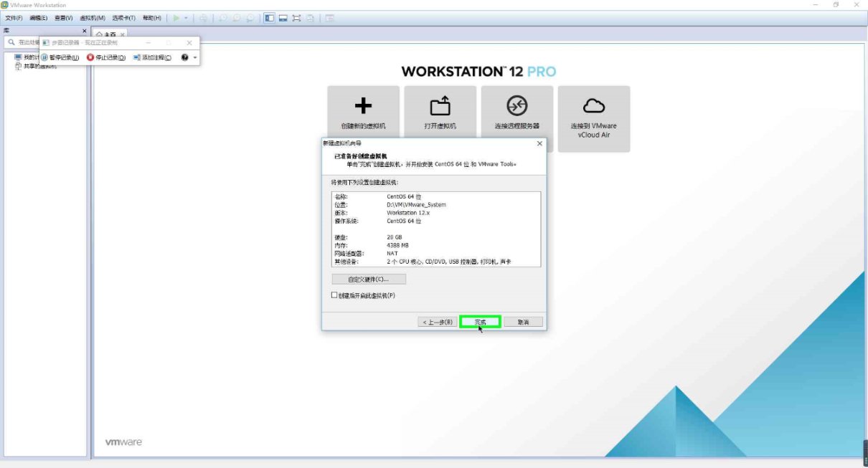The image size is (868, 468).
Task: Click the vmware logo at bottom left
Action: 123,442
